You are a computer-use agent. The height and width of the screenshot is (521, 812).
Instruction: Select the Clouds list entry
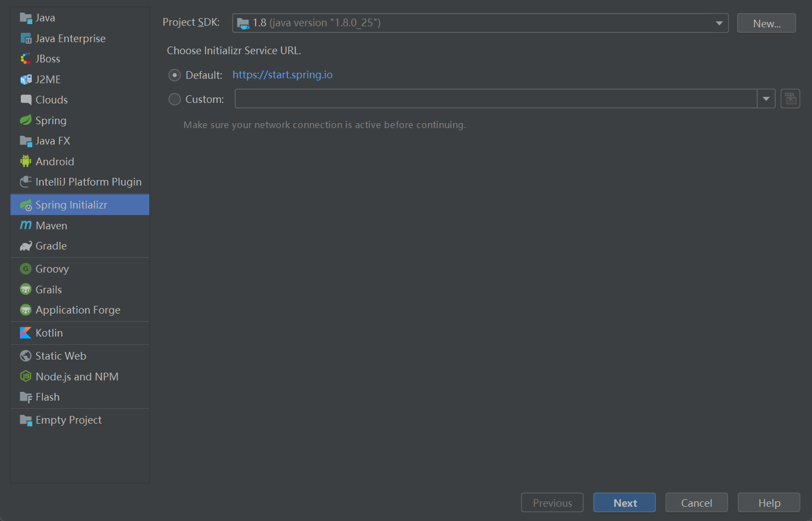point(80,100)
